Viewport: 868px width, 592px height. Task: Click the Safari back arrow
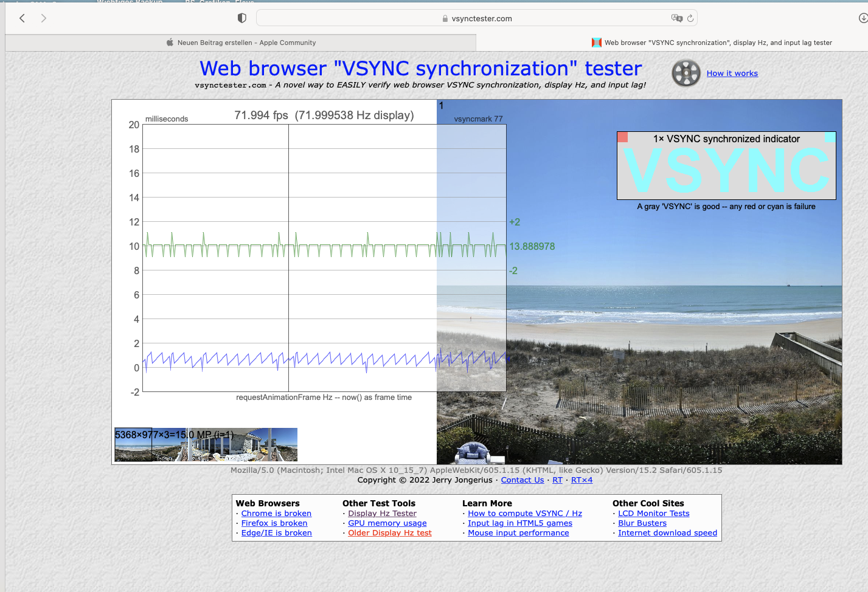point(23,18)
